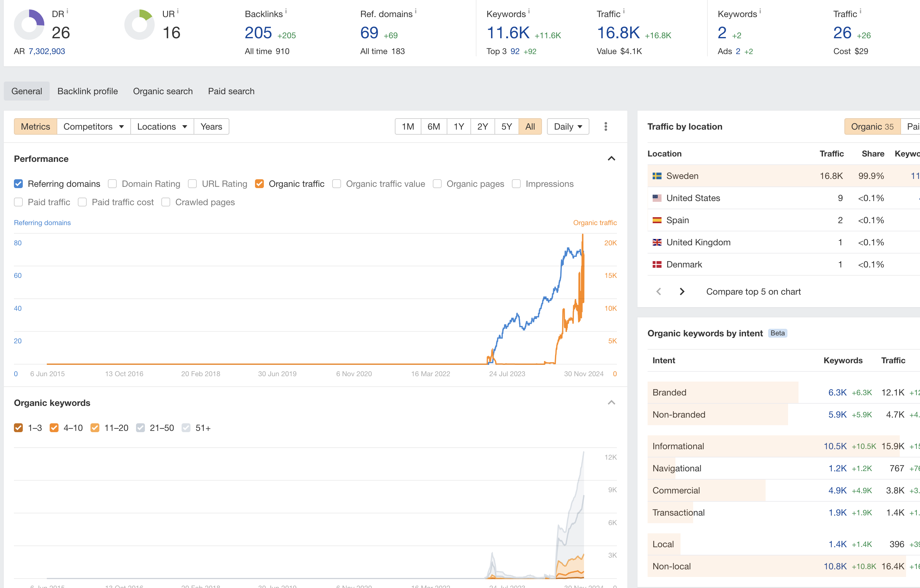Open the AR value 7,302,903

pyautogui.click(x=47, y=51)
